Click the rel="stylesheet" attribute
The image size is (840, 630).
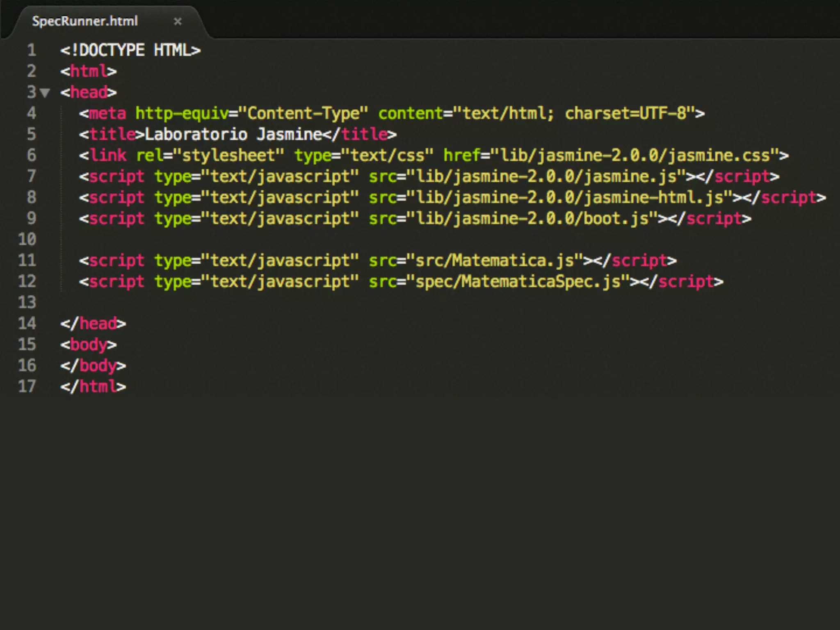210,155
